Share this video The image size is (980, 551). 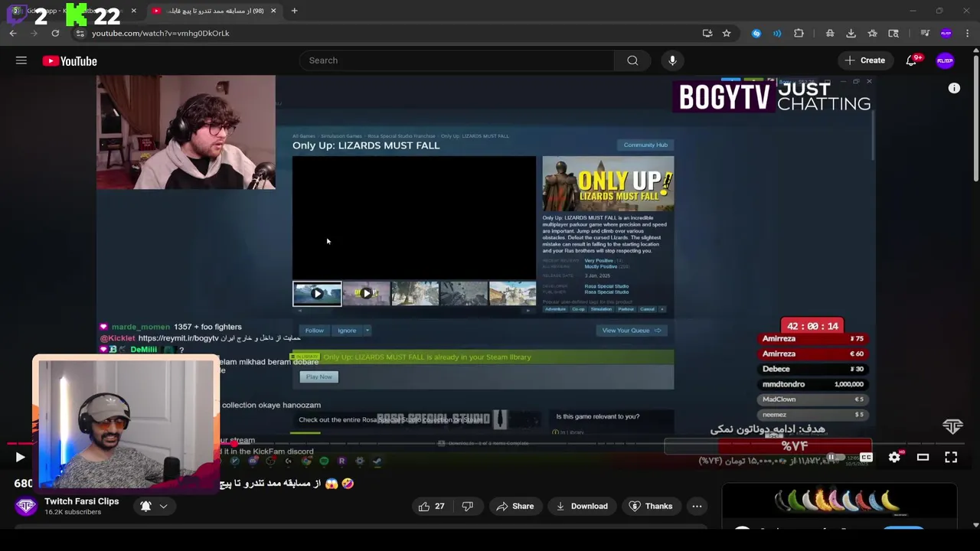(514, 506)
